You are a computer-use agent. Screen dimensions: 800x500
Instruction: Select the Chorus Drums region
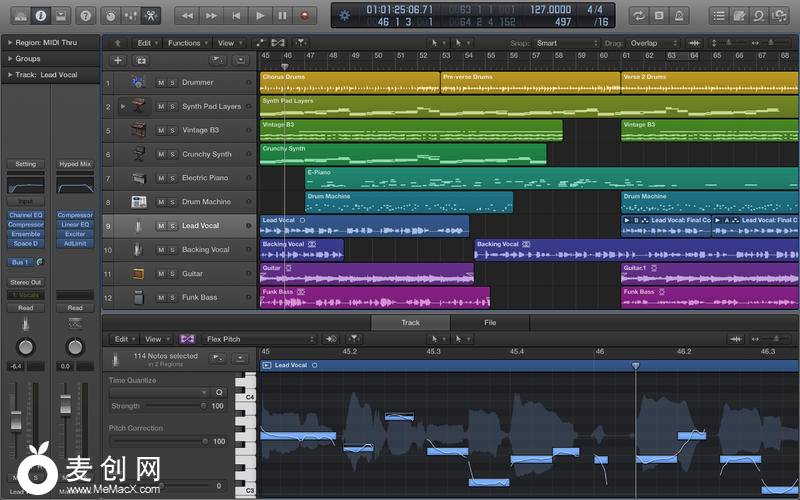tap(348, 82)
